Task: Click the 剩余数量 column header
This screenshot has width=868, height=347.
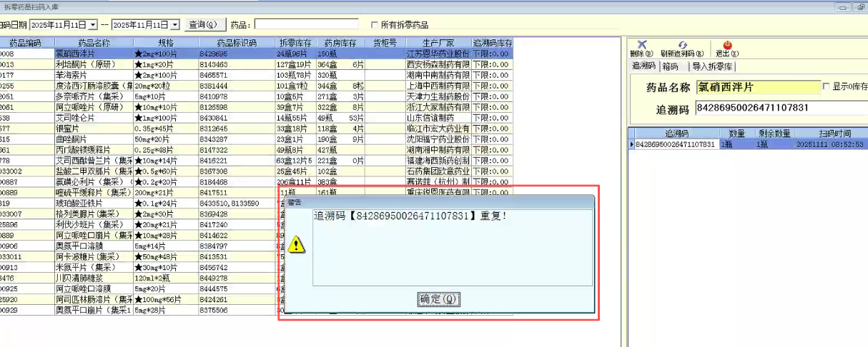Action: (775, 133)
